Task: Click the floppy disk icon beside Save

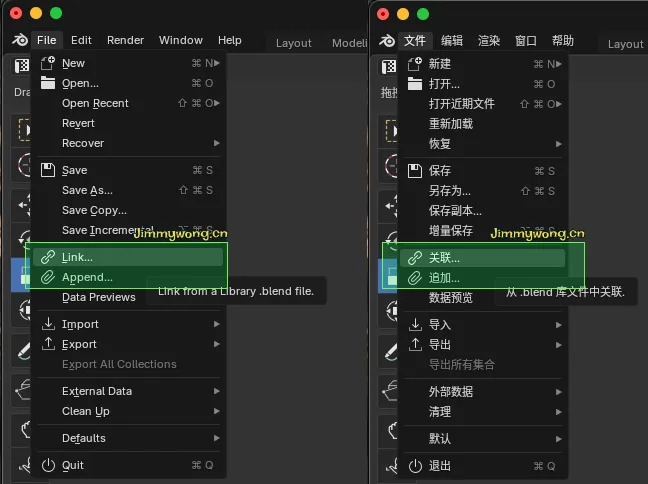Action: [x=48, y=170]
